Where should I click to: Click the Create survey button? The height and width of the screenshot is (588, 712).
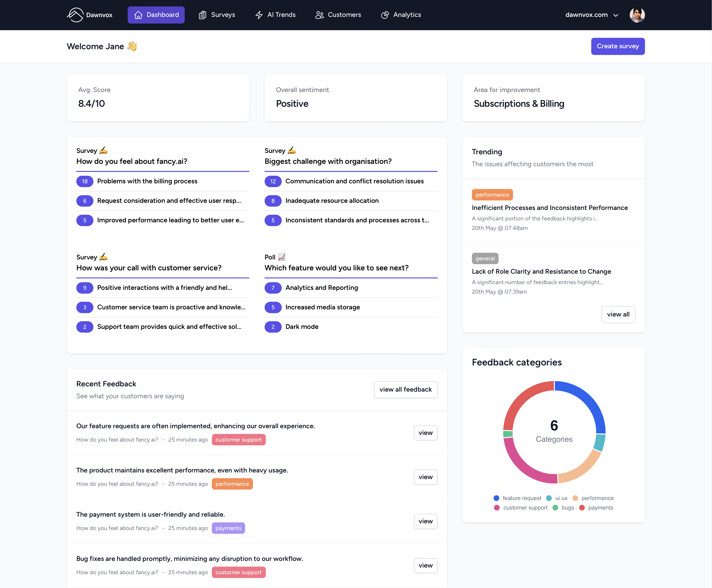pyautogui.click(x=618, y=46)
